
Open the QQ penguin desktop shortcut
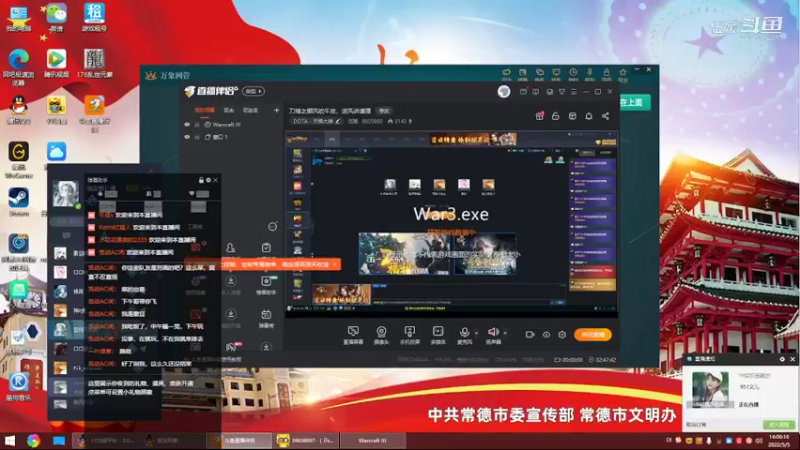(x=19, y=110)
